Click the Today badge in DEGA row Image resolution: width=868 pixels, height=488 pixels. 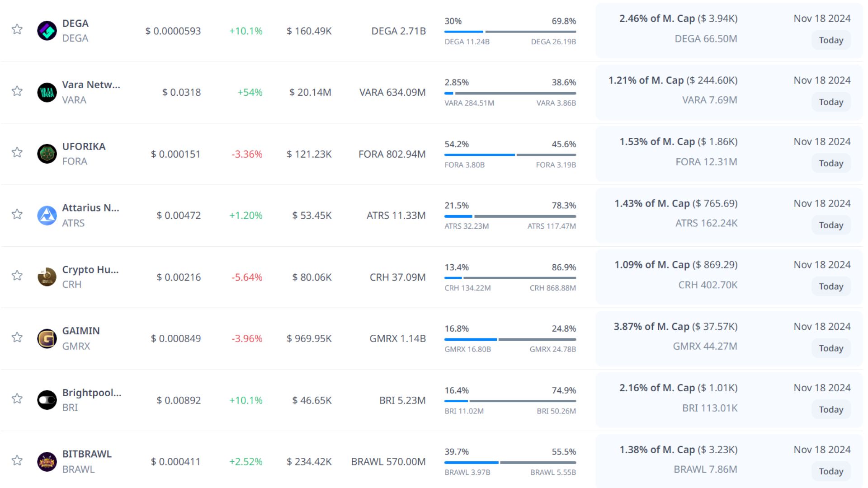point(830,40)
